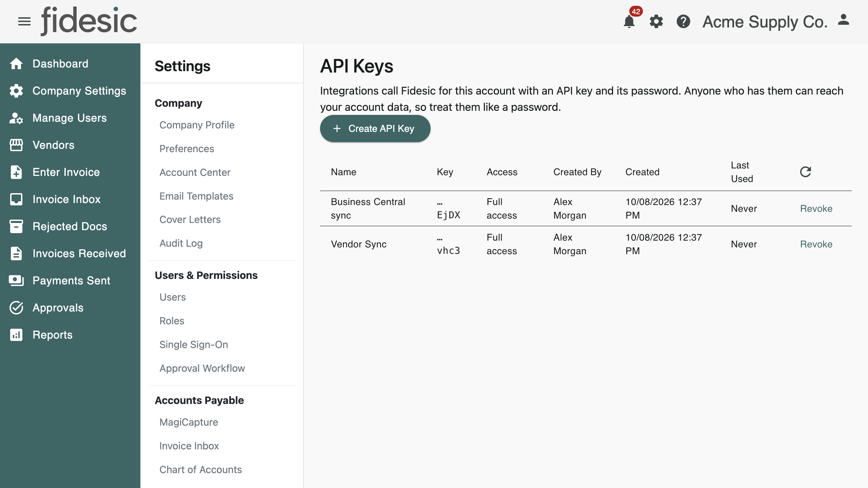Click the Manage Users icon
Image resolution: width=868 pixels, height=488 pixels.
[x=16, y=118]
